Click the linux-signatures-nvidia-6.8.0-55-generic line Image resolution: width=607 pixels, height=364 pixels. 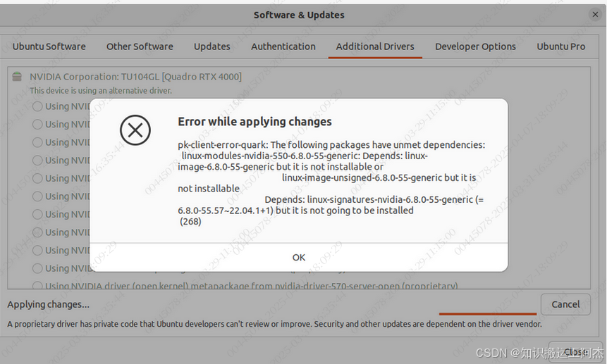pyautogui.click(x=374, y=200)
